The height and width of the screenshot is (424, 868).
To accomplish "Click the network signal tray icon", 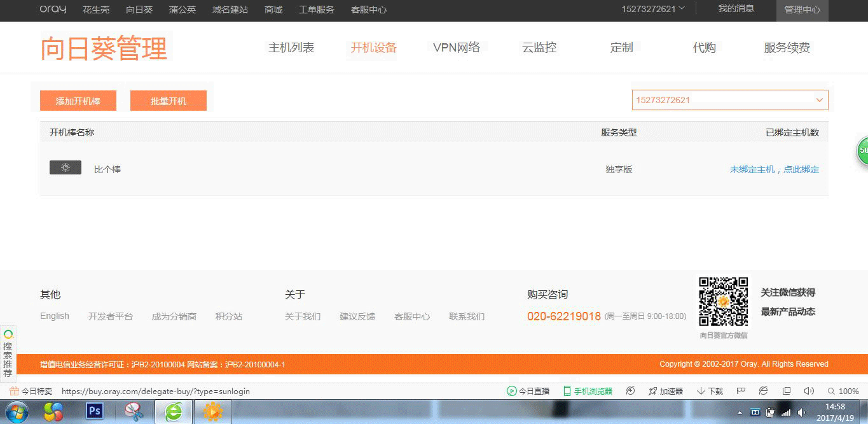I will pos(786,413).
